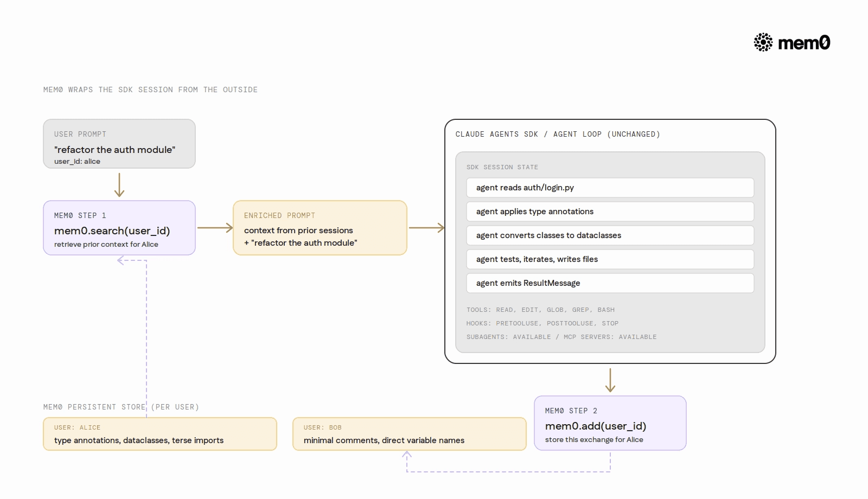
Task: Click the User Bob memory store box
Action: 410,434
